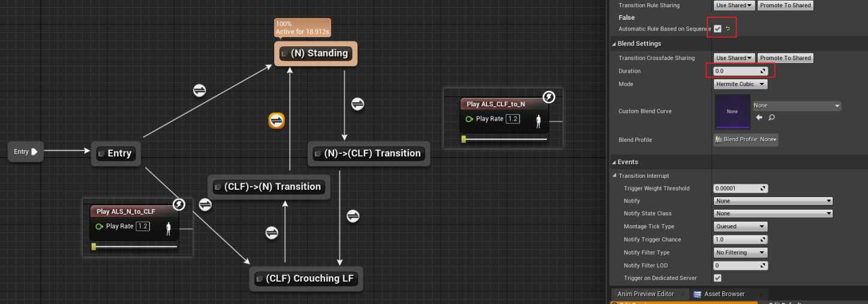Click Use Selected Asset arrow under Custom Blend Curve
Image resolution: width=868 pixels, height=304 pixels.
tap(759, 117)
